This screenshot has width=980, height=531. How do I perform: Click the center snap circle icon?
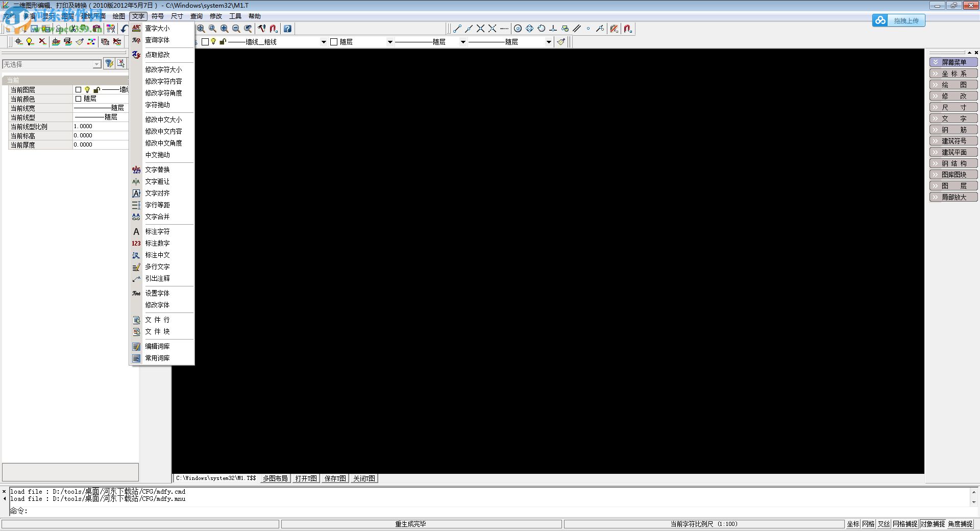pos(518,29)
